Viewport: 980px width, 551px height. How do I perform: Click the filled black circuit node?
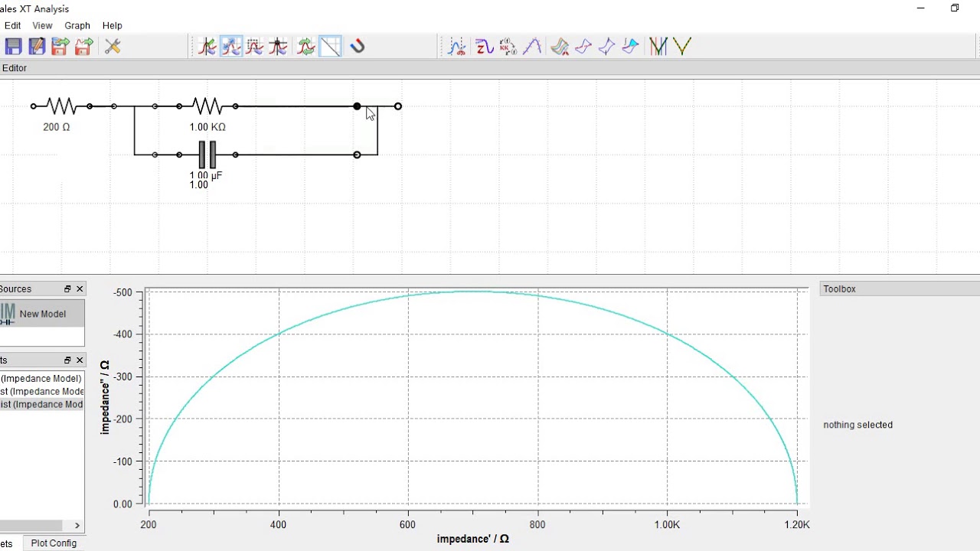pyautogui.click(x=357, y=106)
